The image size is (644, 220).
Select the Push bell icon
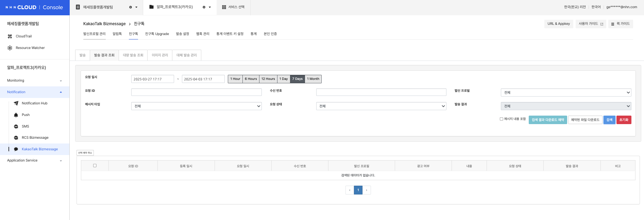[16, 115]
